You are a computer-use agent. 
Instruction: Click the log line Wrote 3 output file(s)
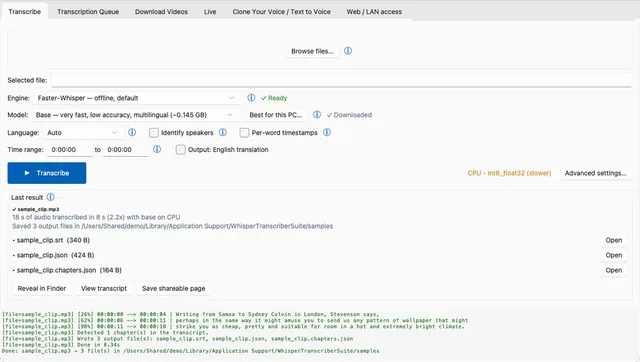point(178,339)
